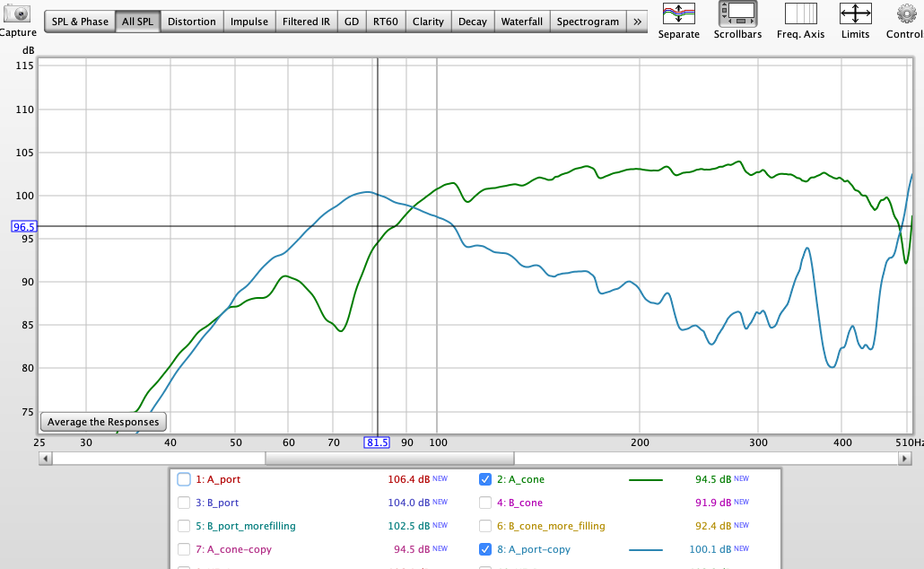
Task: Switch to the Clarity tab
Action: (x=428, y=22)
